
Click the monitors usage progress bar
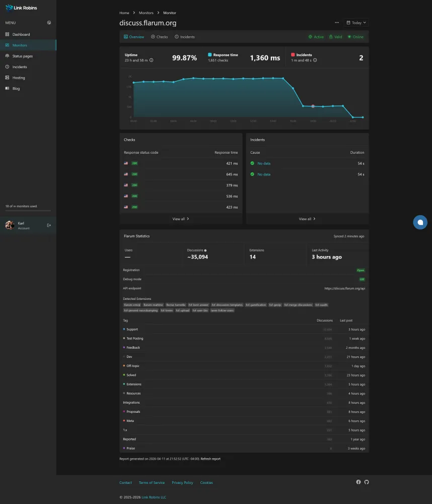pyautogui.click(x=28, y=211)
